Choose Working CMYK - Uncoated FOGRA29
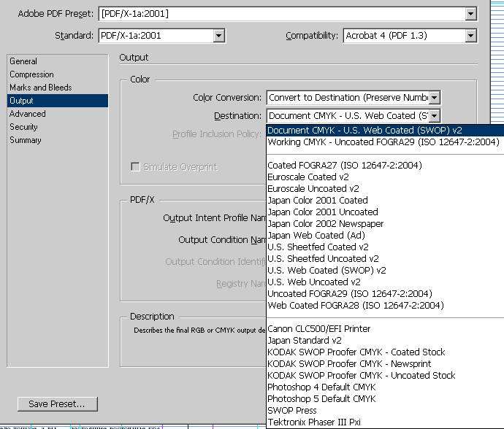This screenshot has width=504, height=429. (x=385, y=142)
